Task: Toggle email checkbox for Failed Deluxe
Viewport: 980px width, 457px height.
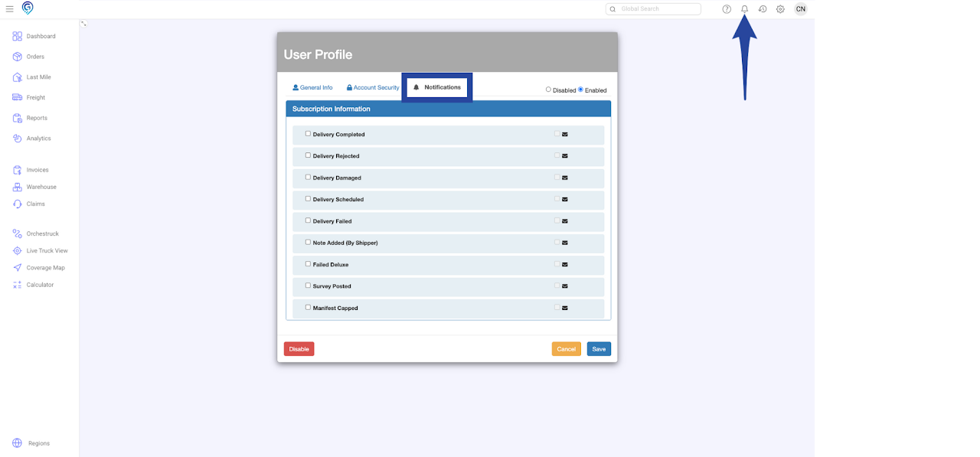Action: (557, 264)
